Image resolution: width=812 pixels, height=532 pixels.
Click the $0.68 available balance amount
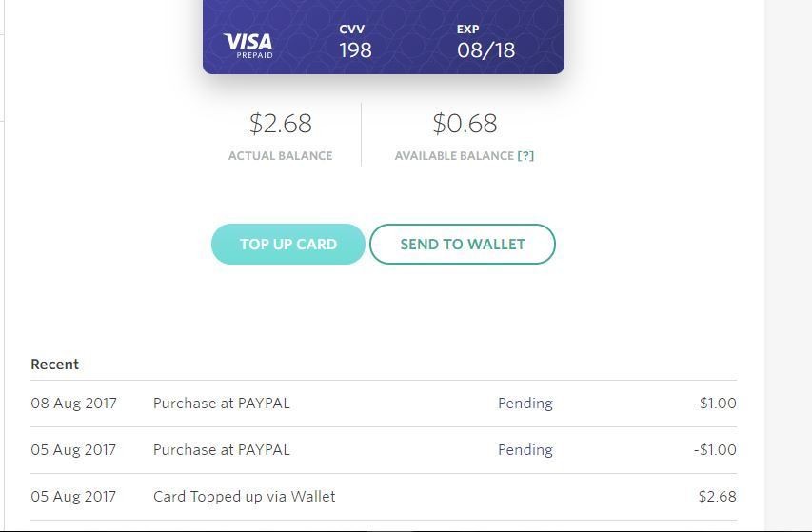pos(465,124)
